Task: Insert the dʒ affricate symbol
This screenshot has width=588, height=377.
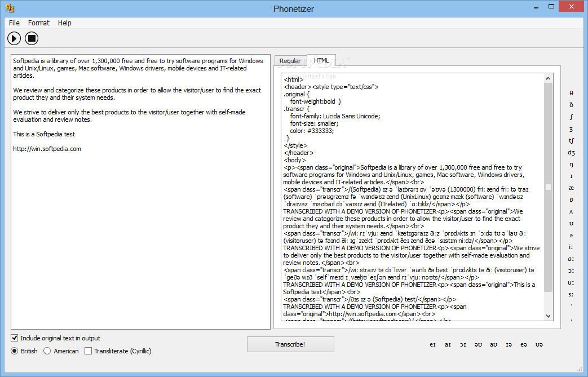Action: [571, 153]
